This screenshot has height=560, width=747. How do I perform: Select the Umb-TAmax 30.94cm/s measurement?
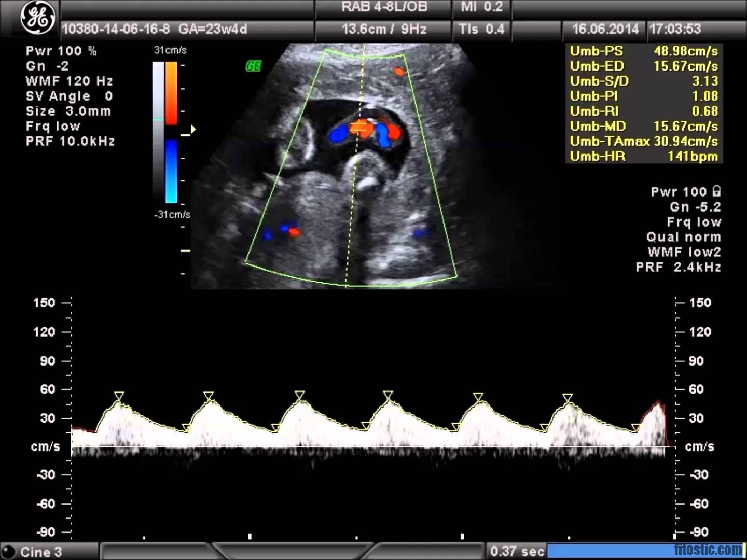pyautogui.click(x=644, y=142)
